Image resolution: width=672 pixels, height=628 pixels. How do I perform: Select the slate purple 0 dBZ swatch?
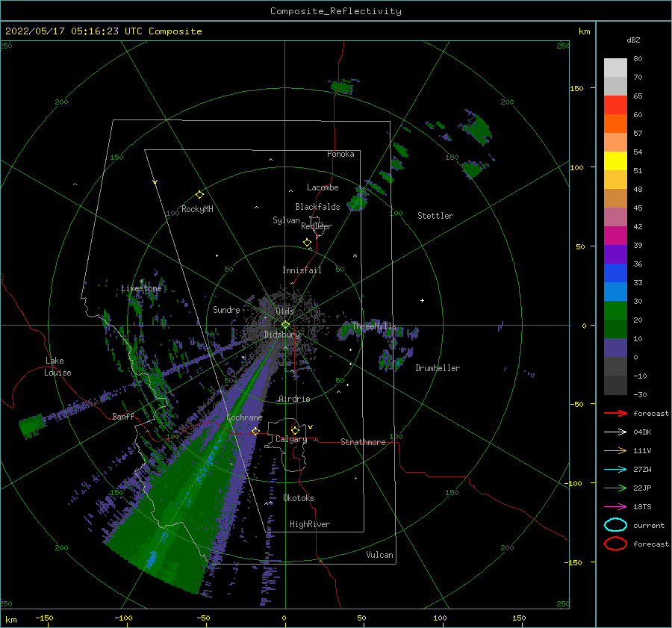615,348
